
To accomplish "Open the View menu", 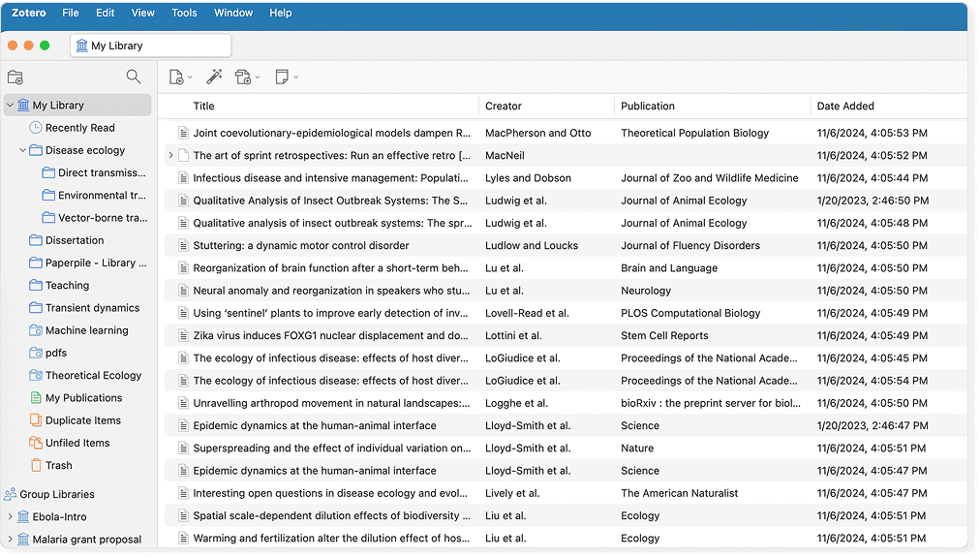I will coord(142,13).
